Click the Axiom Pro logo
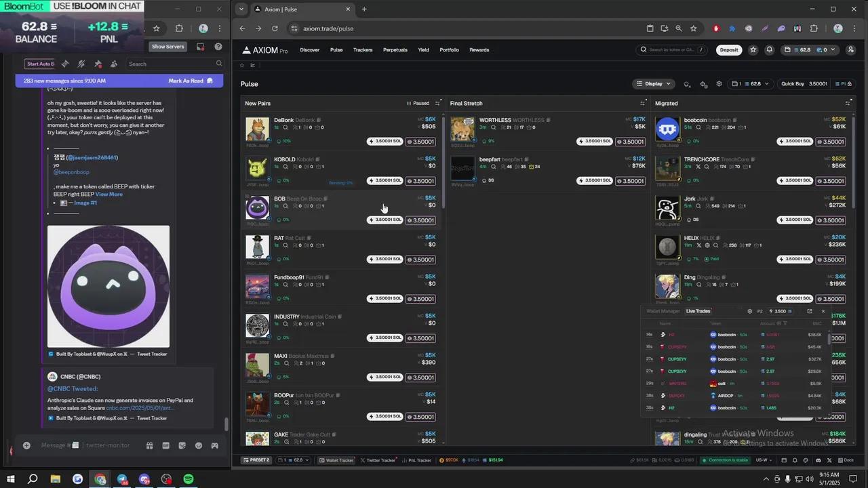 point(265,50)
